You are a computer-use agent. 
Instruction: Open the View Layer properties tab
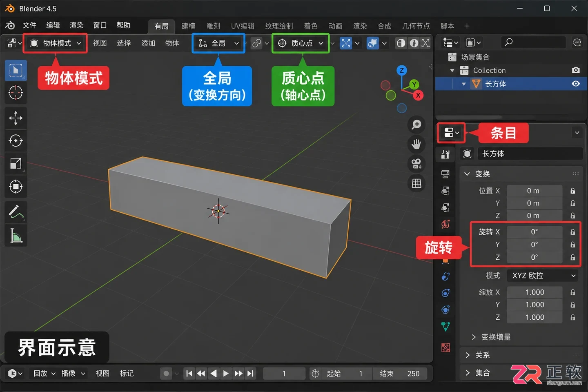(445, 191)
